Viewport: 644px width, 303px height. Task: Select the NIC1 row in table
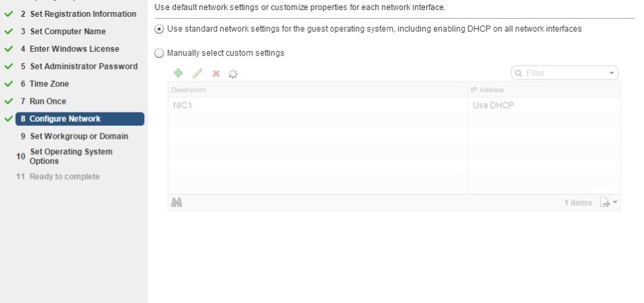click(394, 106)
